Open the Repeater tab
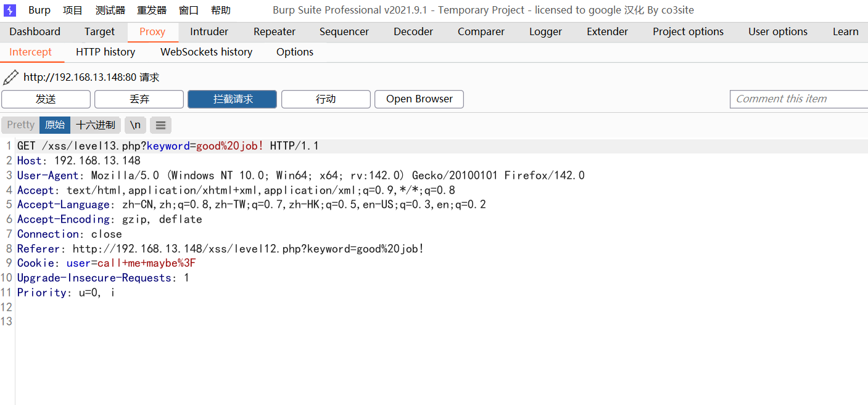Viewport: 868px width, 405px height. point(275,32)
